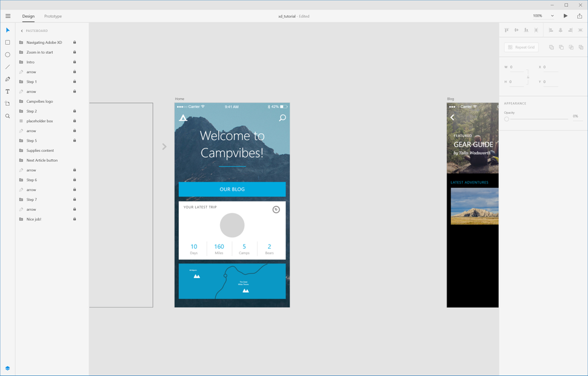Unlock the Step 1 layer
The height and width of the screenshot is (376, 588).
click(x=74, y=81)
